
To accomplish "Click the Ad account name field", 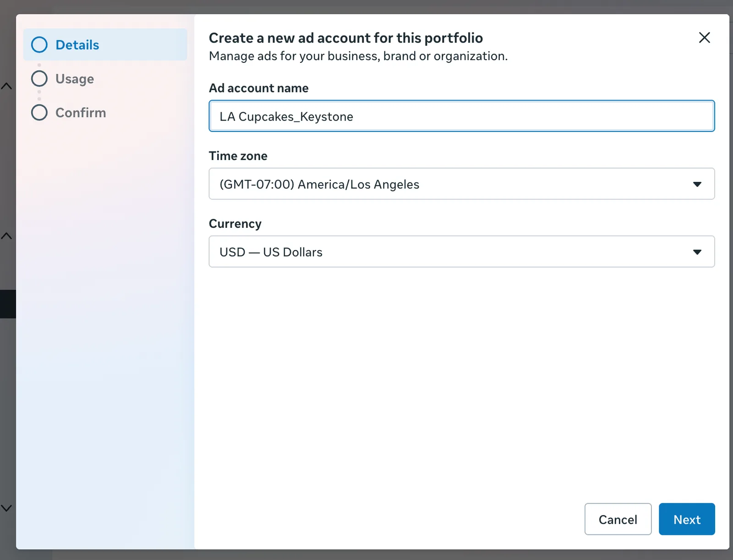I will 462,116.
